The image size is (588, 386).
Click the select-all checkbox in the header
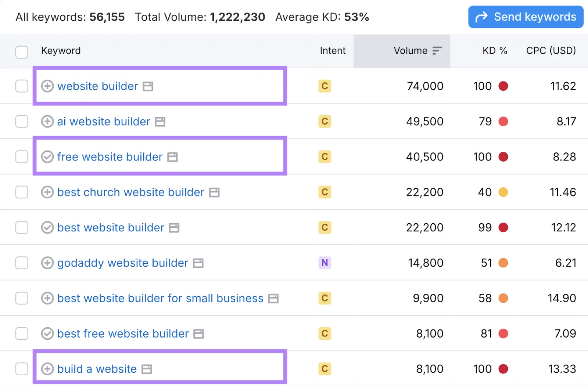(x=22, y=52)
